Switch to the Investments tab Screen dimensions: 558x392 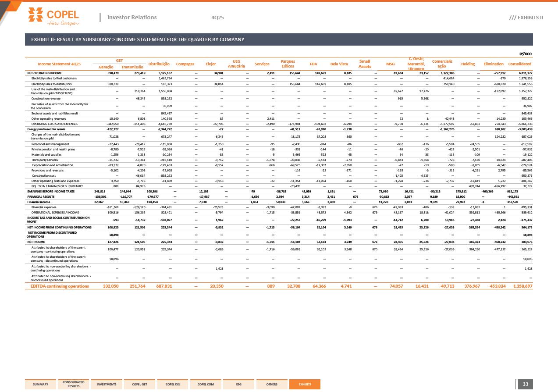click(x=107, y=384)
